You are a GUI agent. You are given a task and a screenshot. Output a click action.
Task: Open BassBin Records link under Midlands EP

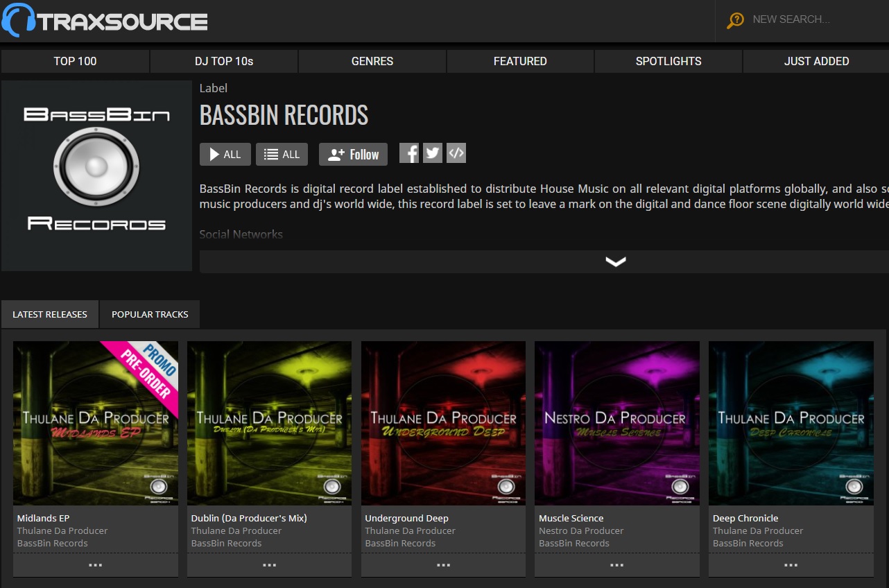52,543
